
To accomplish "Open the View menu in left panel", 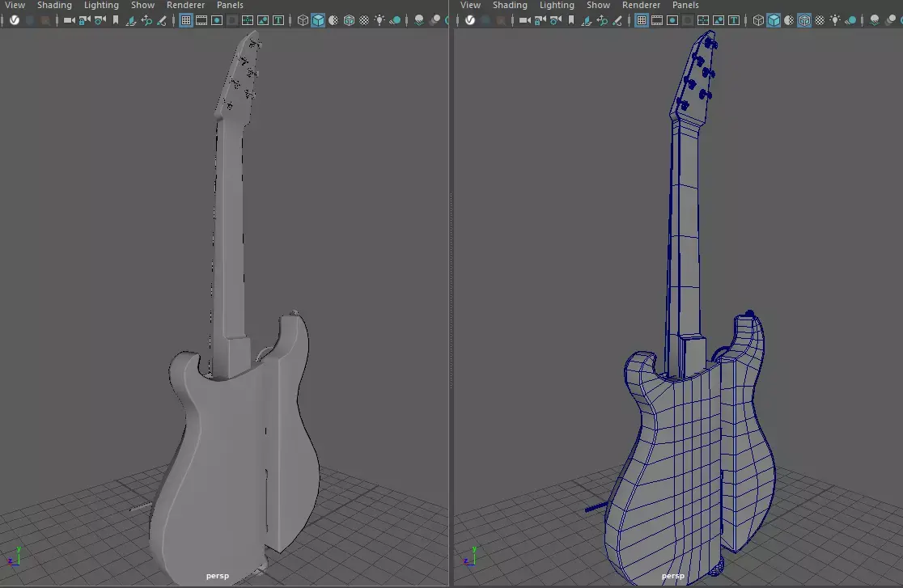I will [15, 5].
